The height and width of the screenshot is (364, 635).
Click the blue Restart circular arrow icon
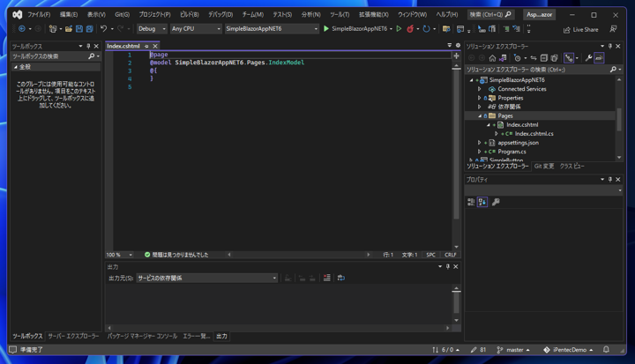(x=427, y=29)
